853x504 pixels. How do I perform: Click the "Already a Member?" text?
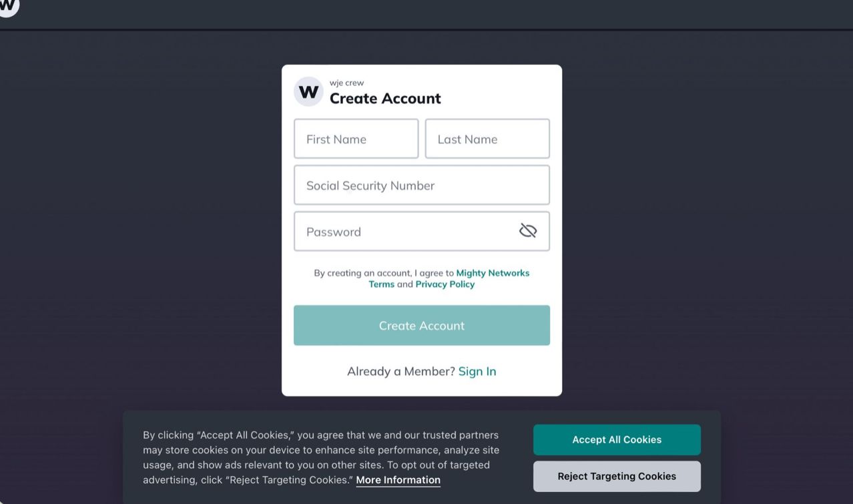click(x=400, y=371)
